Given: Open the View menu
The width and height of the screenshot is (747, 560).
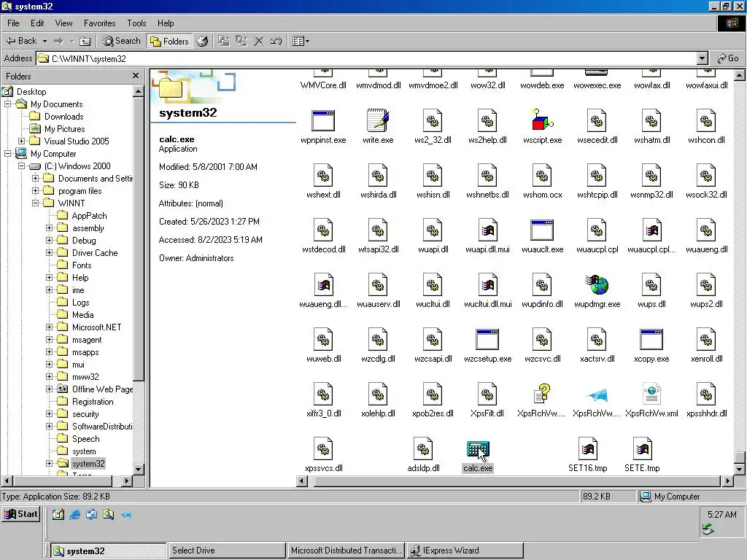Looking at the screenshot, I should (x=64, y=23).
